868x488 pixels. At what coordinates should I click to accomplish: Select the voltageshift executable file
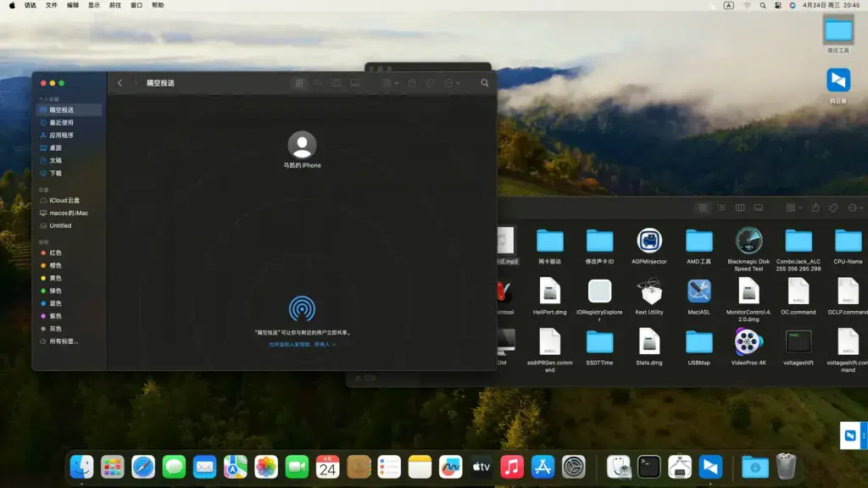798,342
